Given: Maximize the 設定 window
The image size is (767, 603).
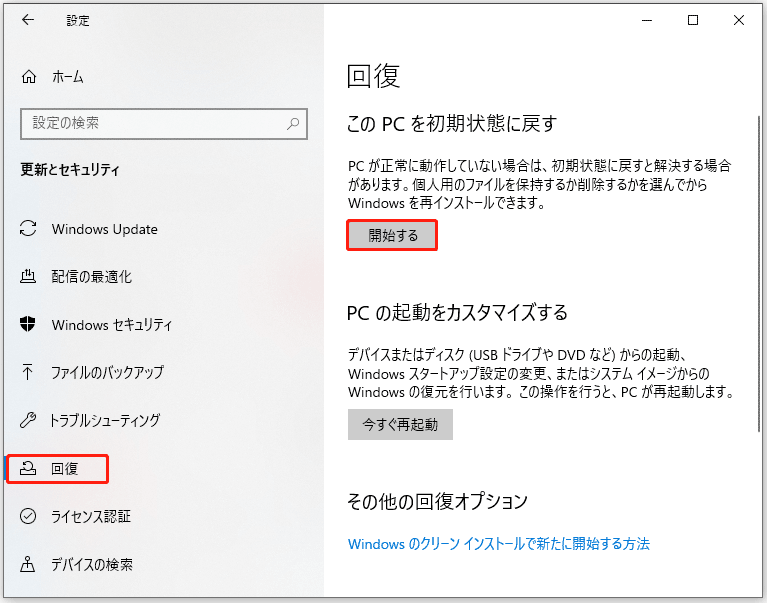Looking at the screenshot, I should 693,20.
